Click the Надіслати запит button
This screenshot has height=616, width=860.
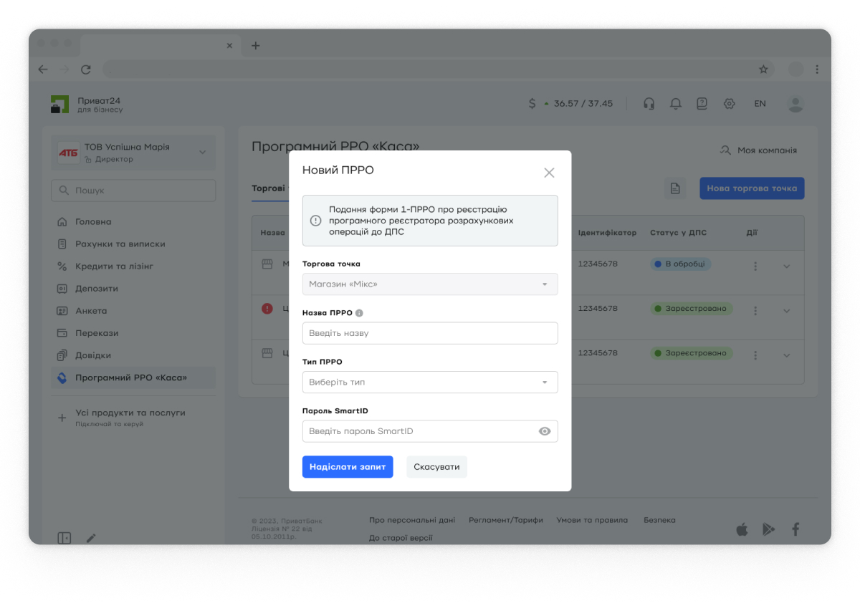tap(348, 466)
